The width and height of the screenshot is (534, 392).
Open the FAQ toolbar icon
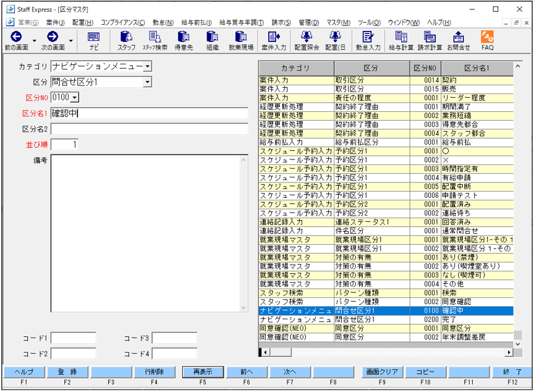[x=488, y=41]
